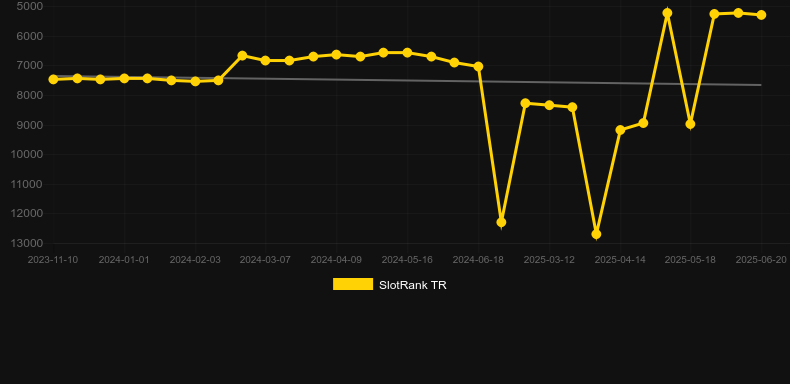This screenshot has height=384, width=790.
Task: Click the low point above 2025-05-18
Action: click(690, 124)
